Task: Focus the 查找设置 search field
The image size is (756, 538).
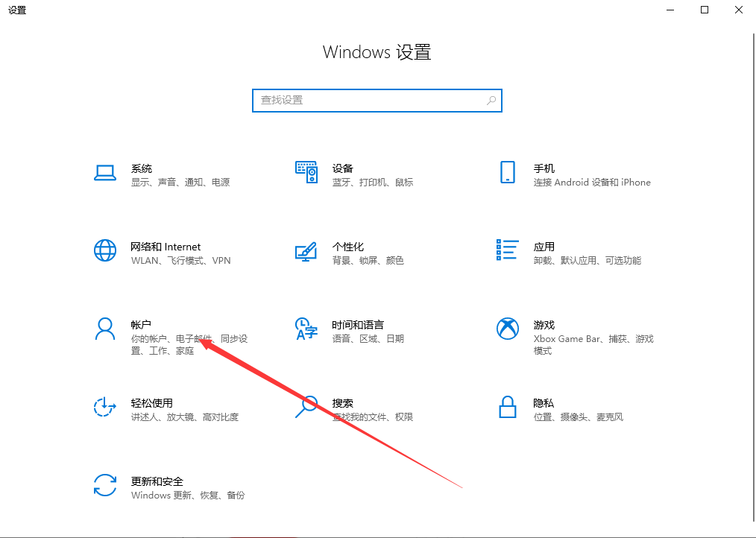Action: pos(369,100)
